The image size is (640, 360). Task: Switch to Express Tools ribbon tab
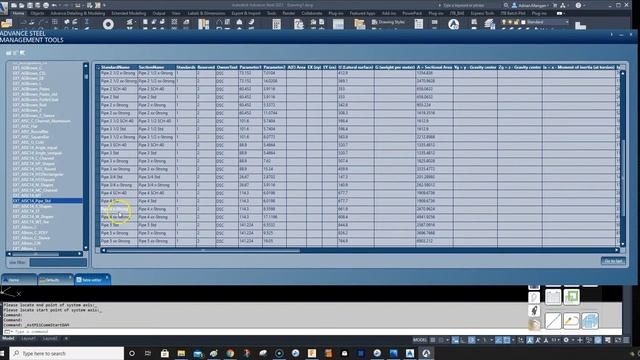coord(482,13)
